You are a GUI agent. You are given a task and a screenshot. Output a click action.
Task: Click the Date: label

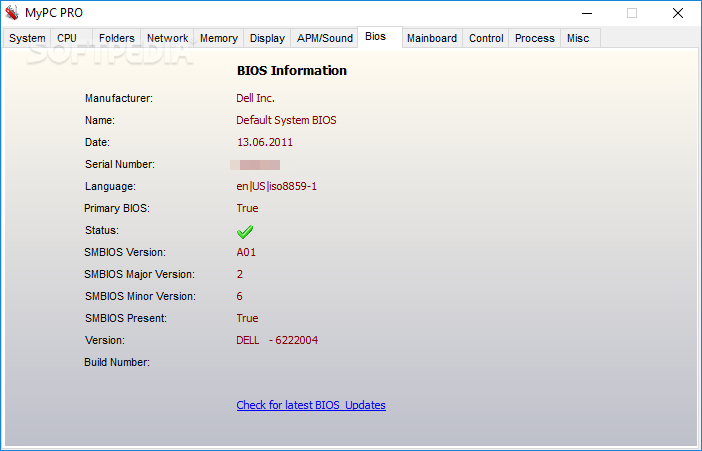[x=97, y=142]
